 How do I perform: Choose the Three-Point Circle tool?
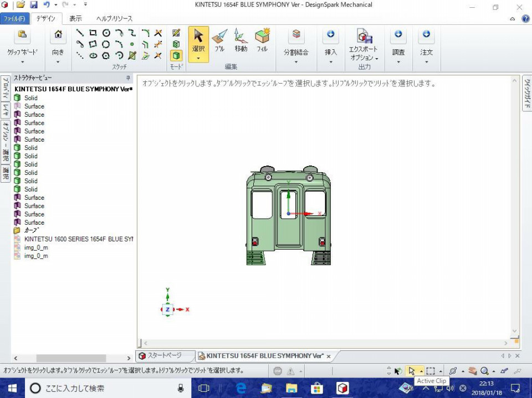(x=106, y=44)
